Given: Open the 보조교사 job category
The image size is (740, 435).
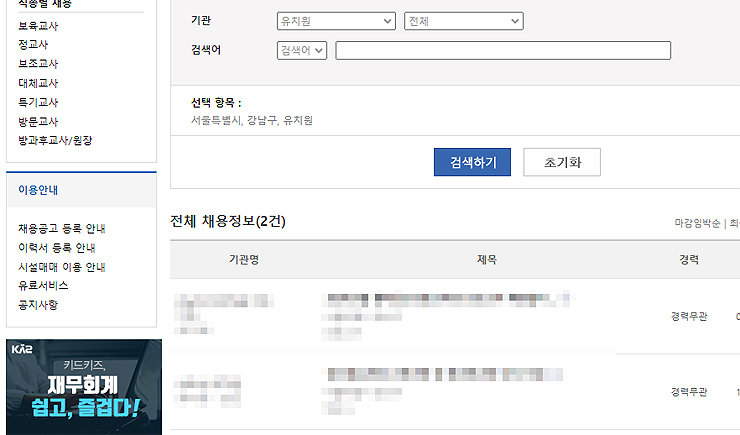Looking at the screenshot, I should click(38, 64).
